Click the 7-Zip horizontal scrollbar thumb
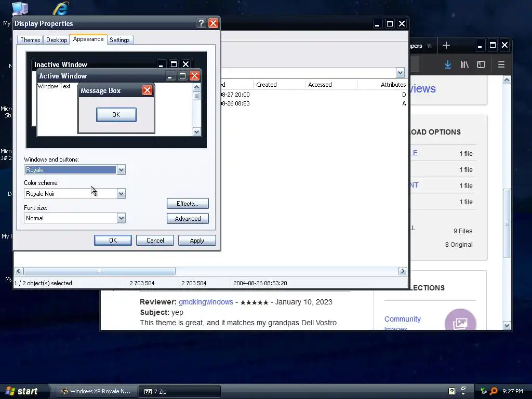 (x=99, y=271)
